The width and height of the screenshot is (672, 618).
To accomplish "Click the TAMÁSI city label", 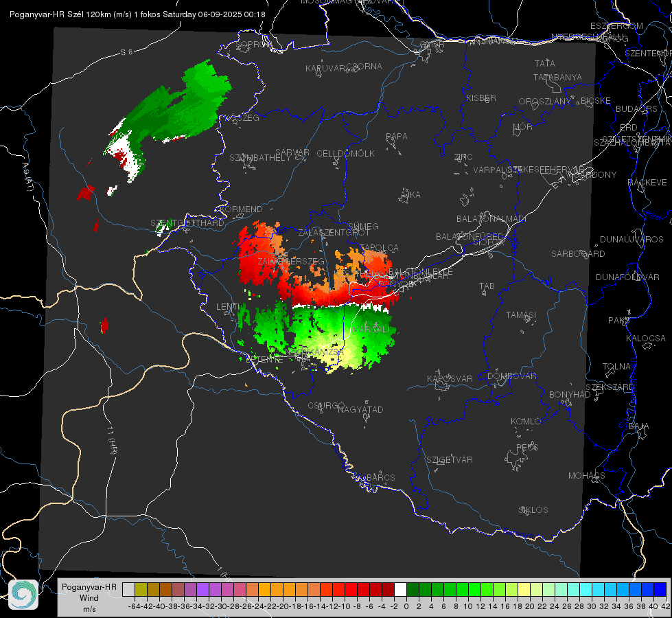I will pos(521,315).
